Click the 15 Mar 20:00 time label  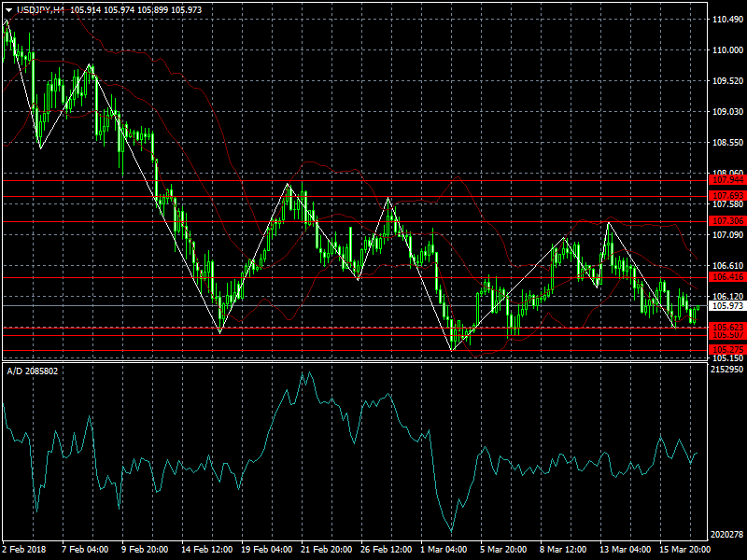[x=685, y=550]
